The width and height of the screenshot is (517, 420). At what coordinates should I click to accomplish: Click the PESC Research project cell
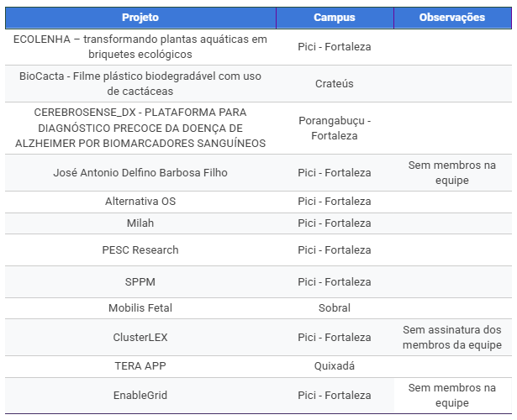click(140, 250)
